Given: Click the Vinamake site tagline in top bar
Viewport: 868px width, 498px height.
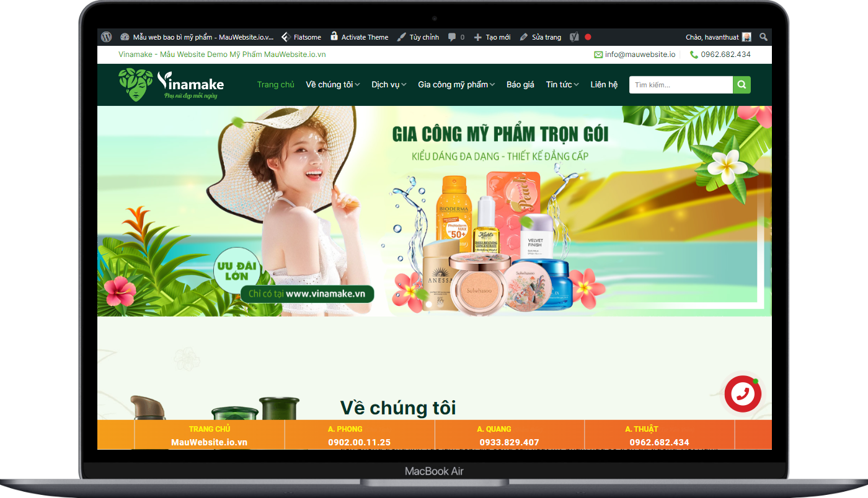Looking at the screenshot, I should pyautogui.click(x=222, y=55).
